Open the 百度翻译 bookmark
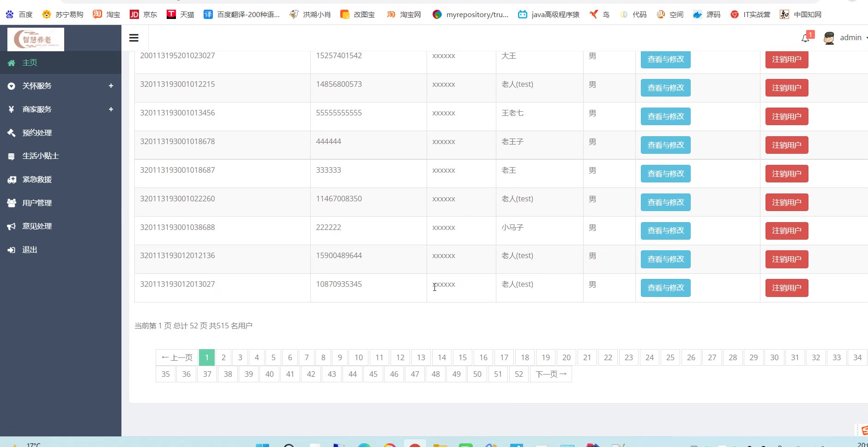The width and height of the screenshot is (868, 447). 241,14
